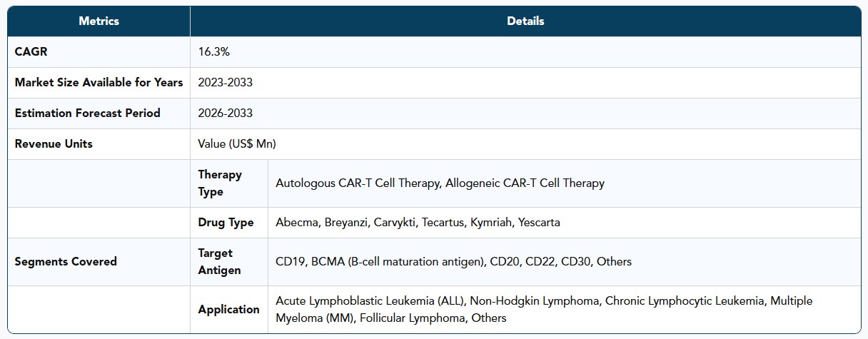Select the Market Size Available for Years label

[99, 83]
